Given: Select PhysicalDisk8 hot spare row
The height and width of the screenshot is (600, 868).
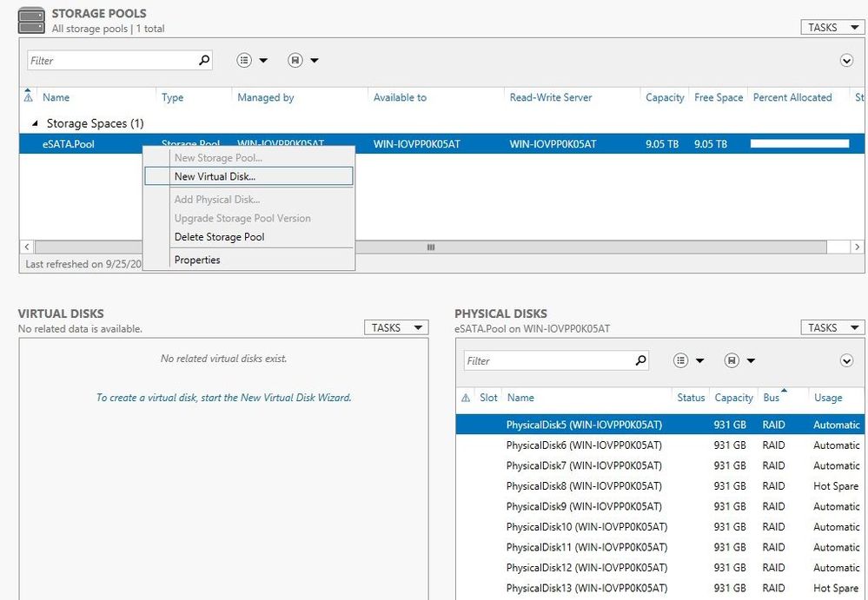Looking at the screenshot, I should point(659,486).
